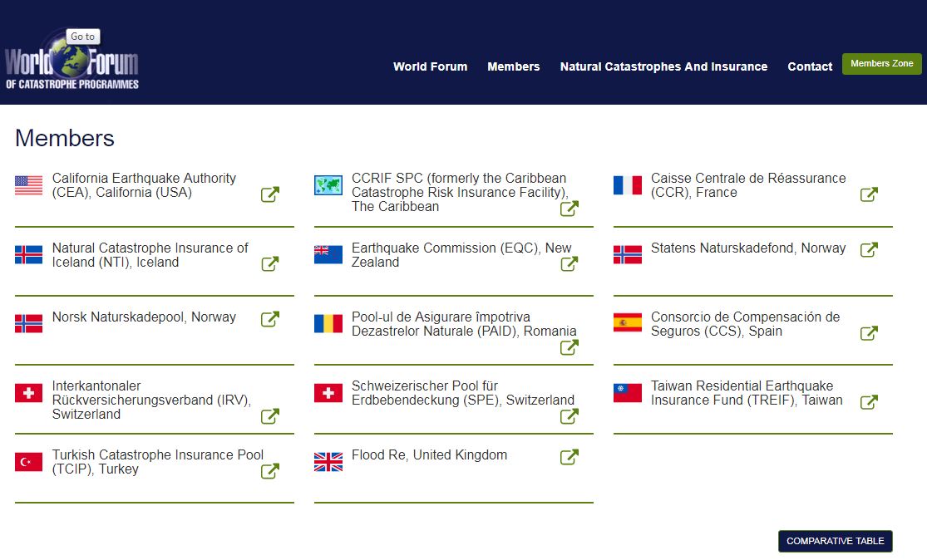Open external link icon for Taiwan Residential Earthquake Fund
927x560 pixels.
pos(869,402)
